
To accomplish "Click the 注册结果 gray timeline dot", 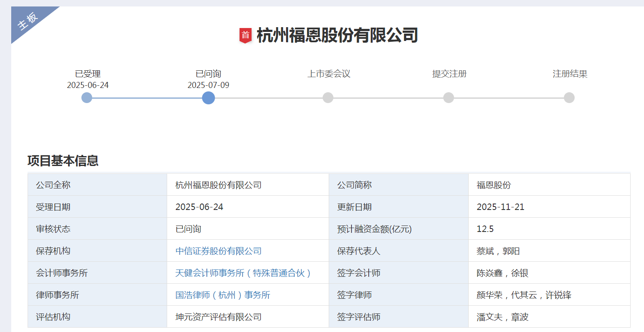I will (x=569, y=98).
